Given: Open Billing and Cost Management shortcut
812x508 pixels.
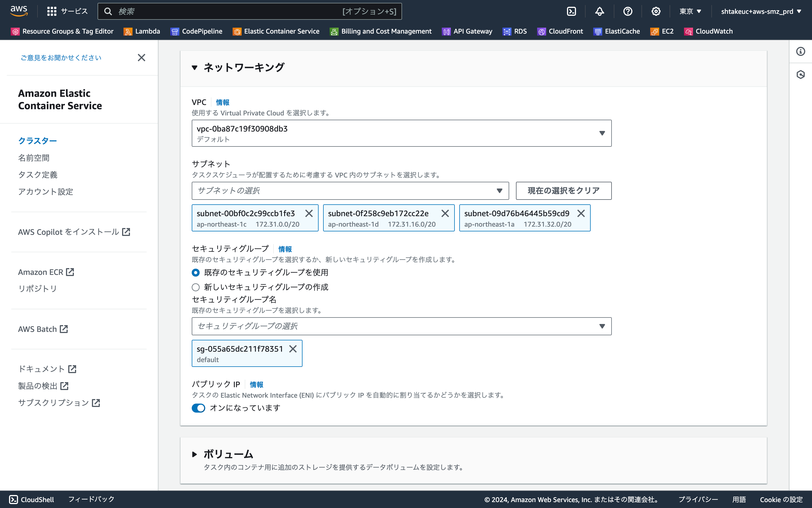Looking at the screenshot, I should 381,31.
